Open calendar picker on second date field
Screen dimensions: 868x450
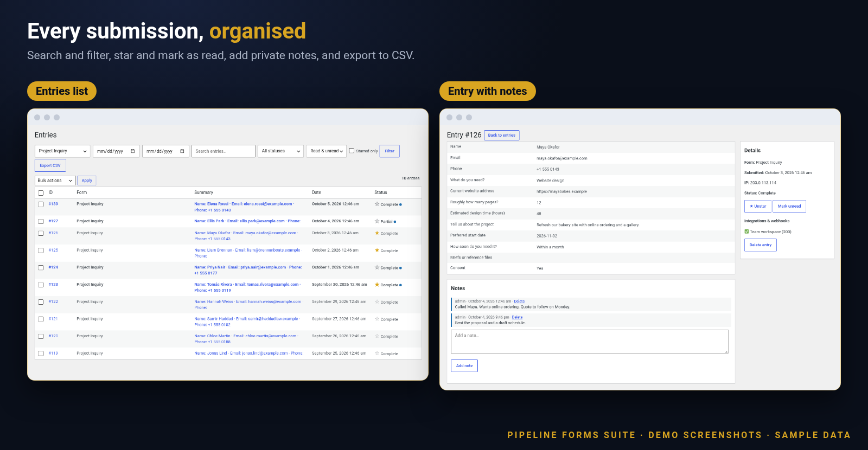pyautogui.click(x=182, y=151)
